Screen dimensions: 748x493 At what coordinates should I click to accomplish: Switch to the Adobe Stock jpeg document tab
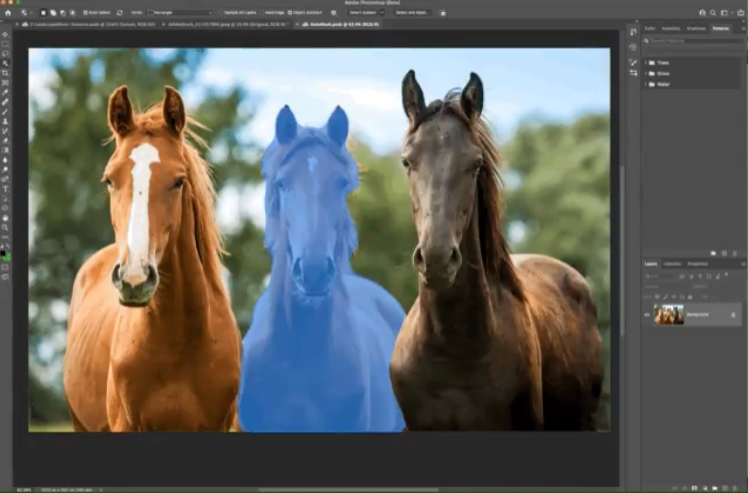(225, 24)
